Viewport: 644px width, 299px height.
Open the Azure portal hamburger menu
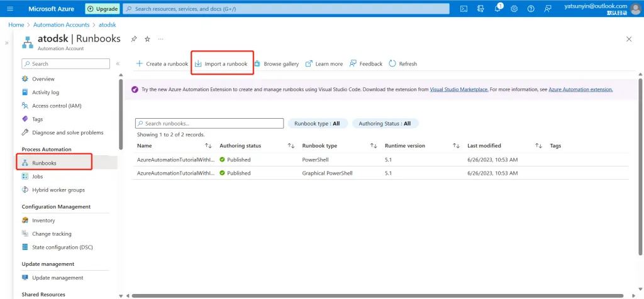pos(10,9)
